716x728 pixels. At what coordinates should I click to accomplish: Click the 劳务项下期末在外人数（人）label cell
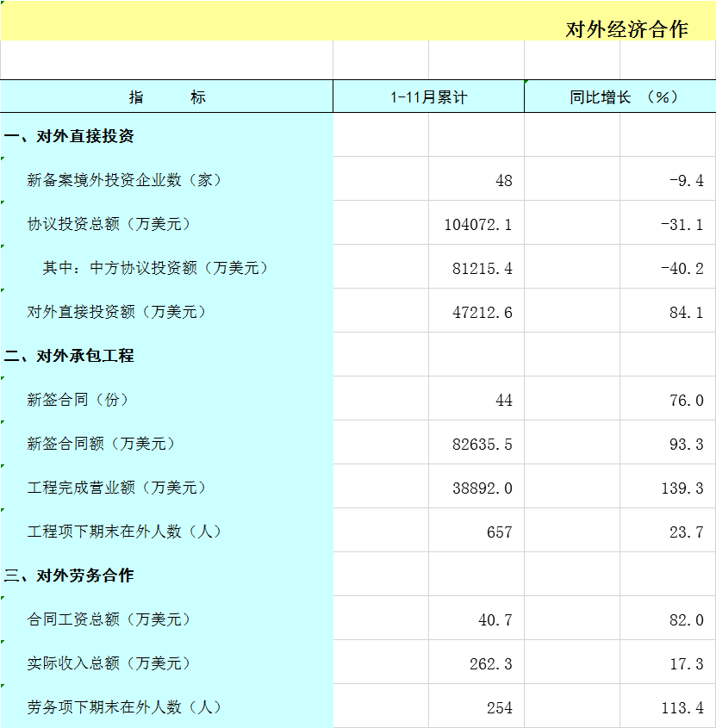click(124, 707)
